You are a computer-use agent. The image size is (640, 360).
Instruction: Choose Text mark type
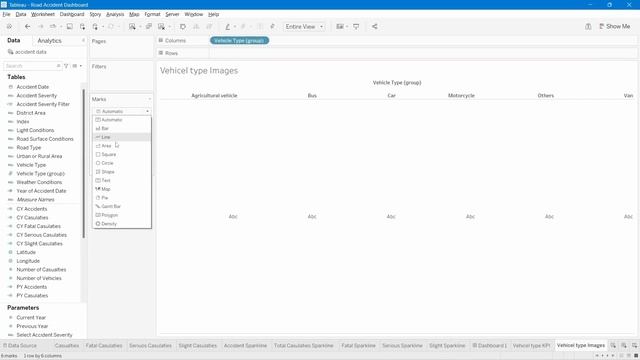pyautogui.click(x=122, y=180)
